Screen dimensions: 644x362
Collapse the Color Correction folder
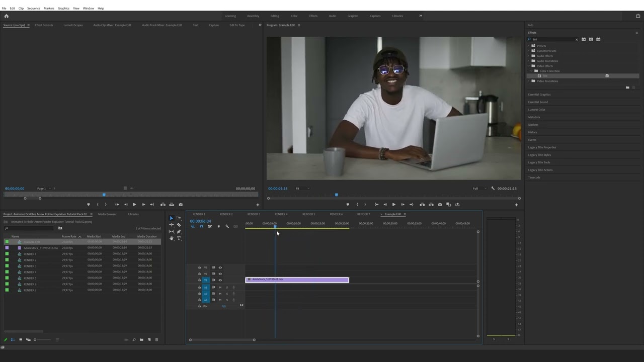(531, 71)
